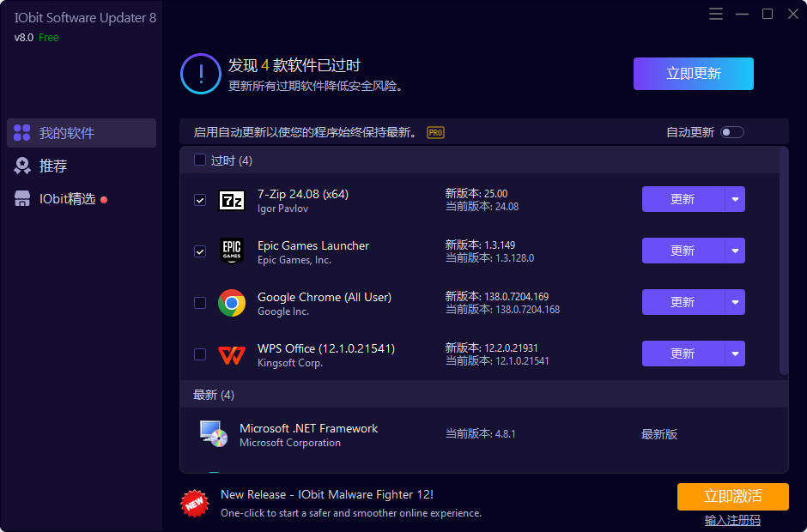Expand WPS Office update dropdown arrow
807x532 pixels.
[735, 354]
